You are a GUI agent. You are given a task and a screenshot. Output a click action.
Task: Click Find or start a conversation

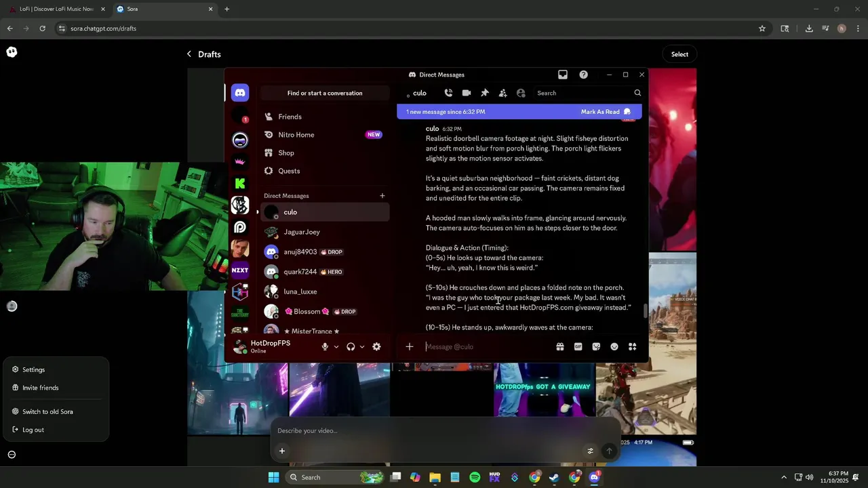coord(325,93)
